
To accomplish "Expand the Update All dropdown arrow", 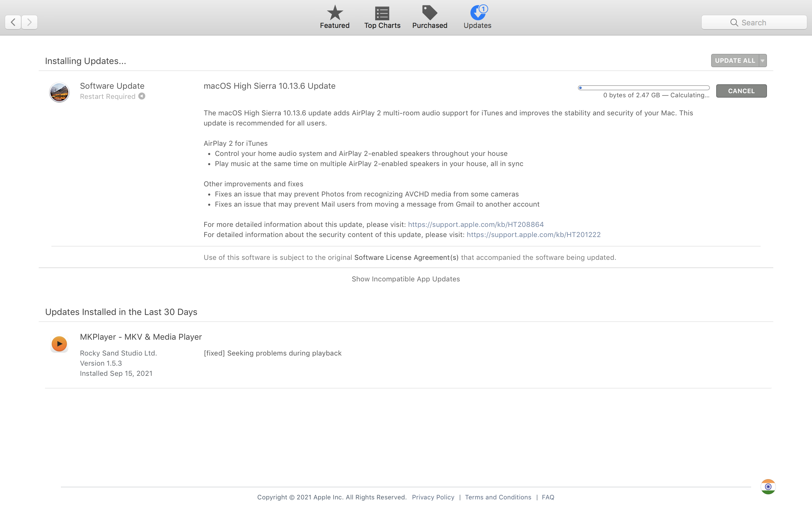I will [763, 61].
